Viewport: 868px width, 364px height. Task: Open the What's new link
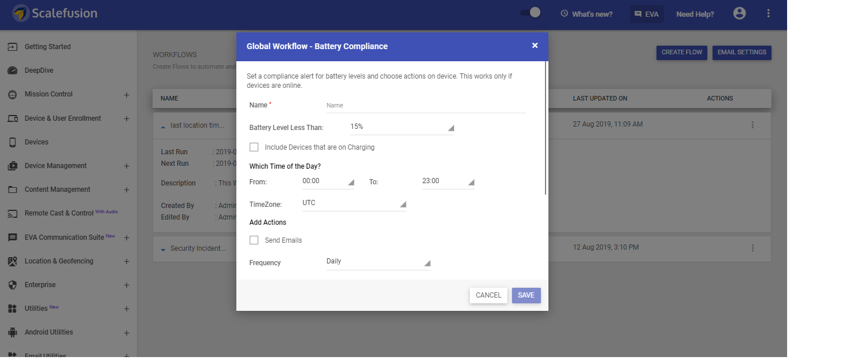click(x=587, y=14)
